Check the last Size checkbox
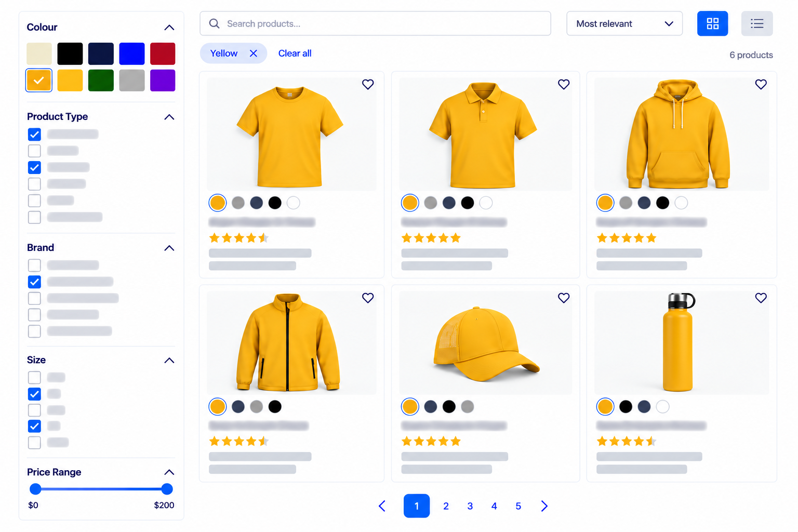The height and width of the screenshot is (532, 798). pyautogui.click(x=34, y=443)
